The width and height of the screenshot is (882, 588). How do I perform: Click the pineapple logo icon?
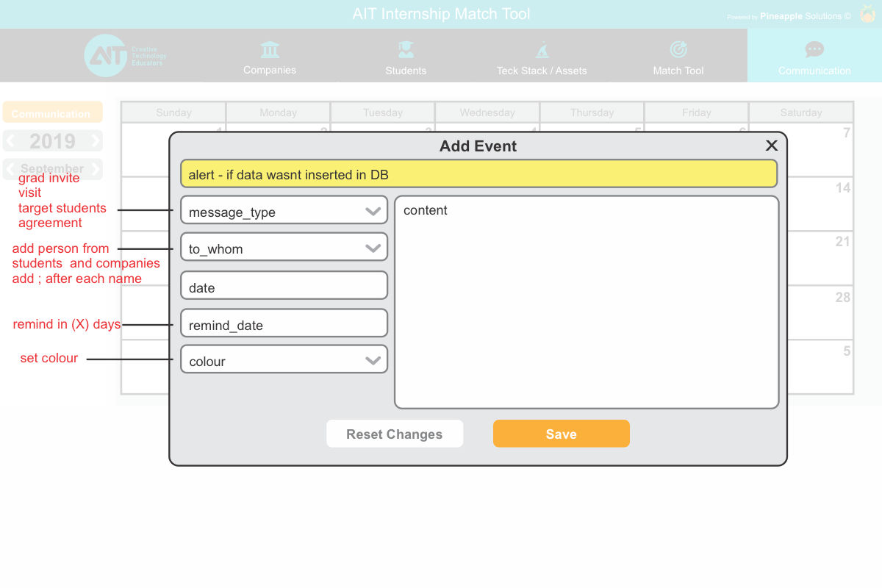tap(867, 14)
